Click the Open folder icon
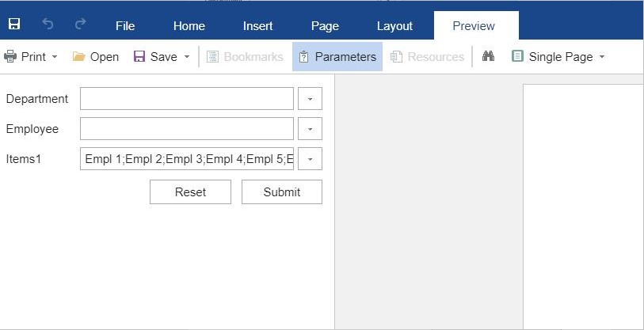 [78, 56]
